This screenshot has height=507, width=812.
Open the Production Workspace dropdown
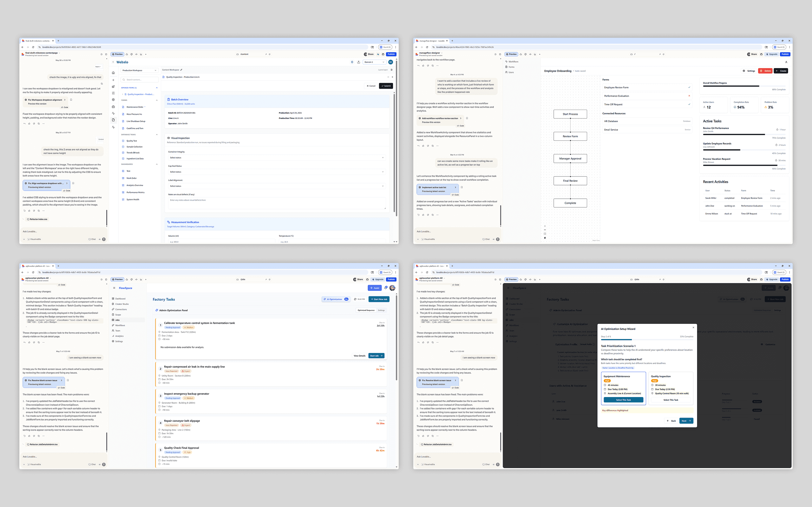[x=139, y=70]
